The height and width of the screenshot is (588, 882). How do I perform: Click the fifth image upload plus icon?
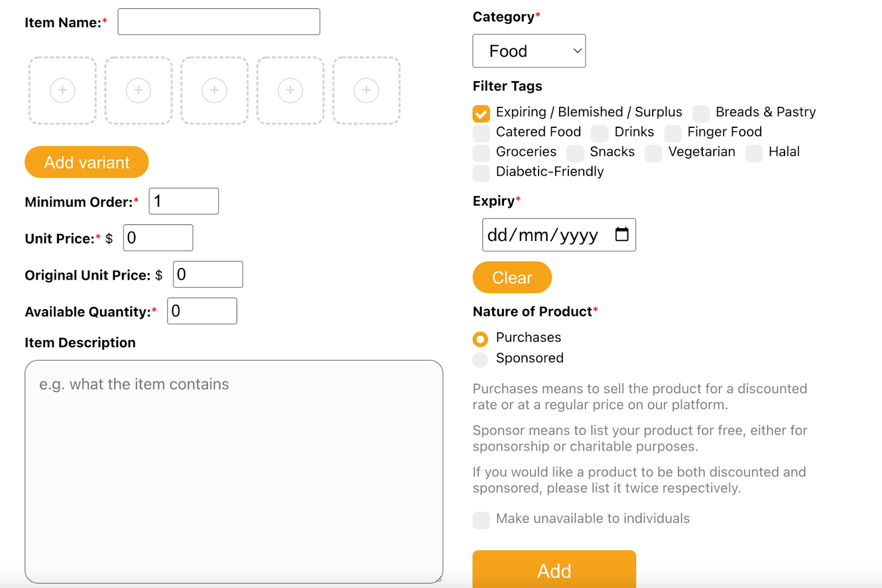point(367,90)
